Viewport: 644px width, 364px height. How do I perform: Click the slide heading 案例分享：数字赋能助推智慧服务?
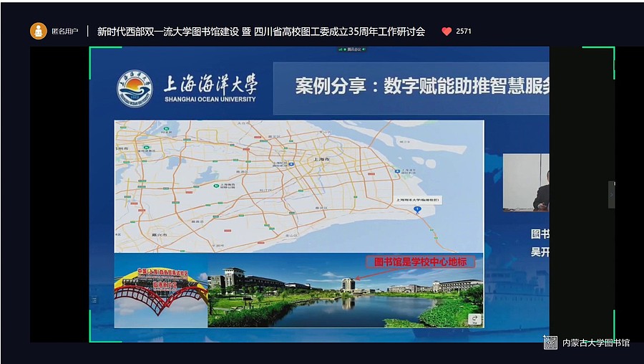tap(422, 86)
